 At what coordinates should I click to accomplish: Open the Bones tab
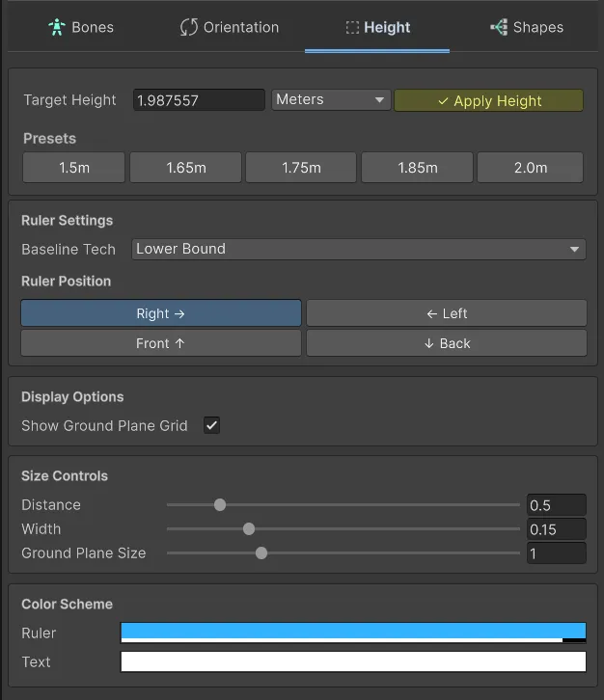pyautogui.click(x=81, y=27)
